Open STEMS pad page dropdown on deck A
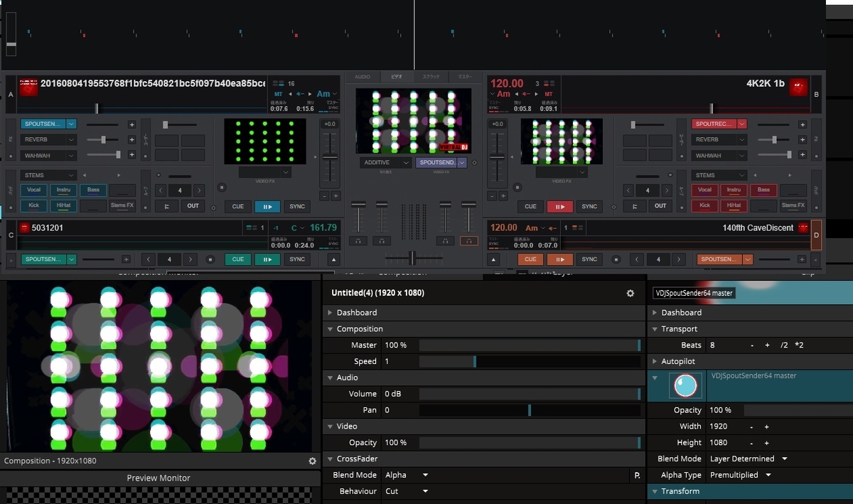 coord(48,175)
